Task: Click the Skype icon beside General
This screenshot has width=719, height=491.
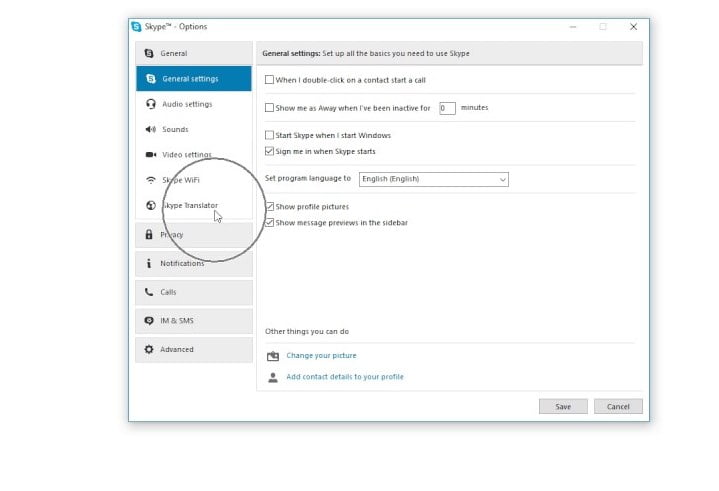Action: coord(149,53)
